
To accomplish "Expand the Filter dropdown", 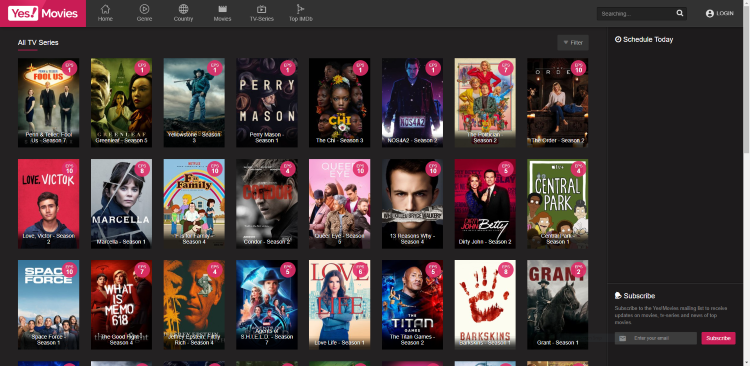I will pyautogui.click(x=573, y=43).
